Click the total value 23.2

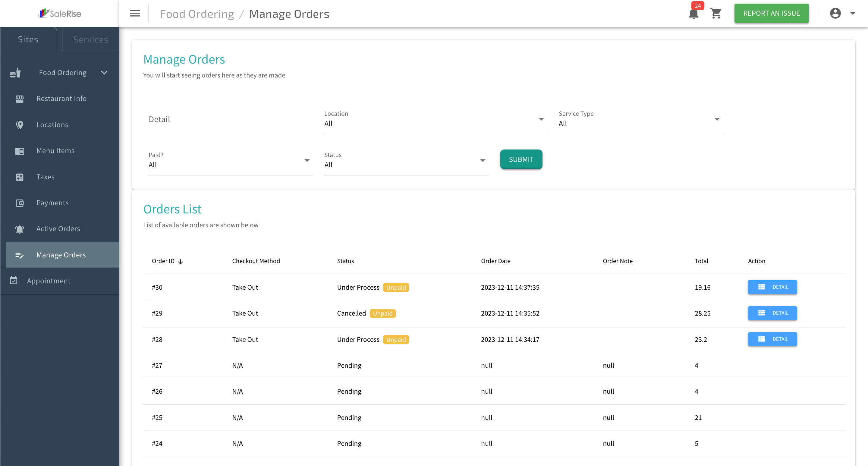click(700, 340)
